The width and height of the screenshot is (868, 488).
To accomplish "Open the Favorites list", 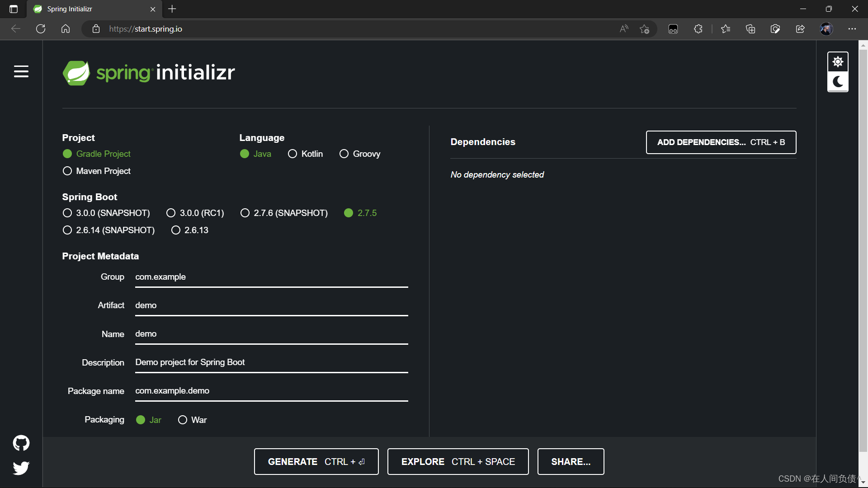I will click(x=726, y=29).
